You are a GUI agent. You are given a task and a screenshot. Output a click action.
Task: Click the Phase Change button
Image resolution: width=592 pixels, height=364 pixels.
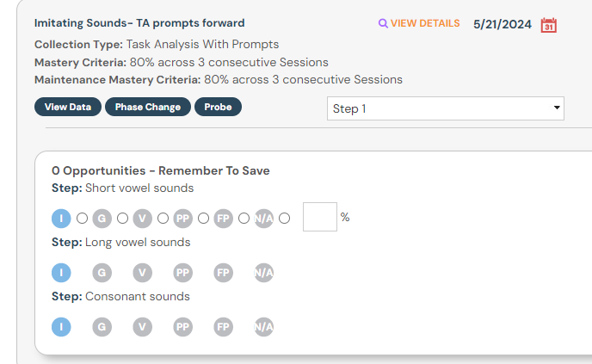148,107
